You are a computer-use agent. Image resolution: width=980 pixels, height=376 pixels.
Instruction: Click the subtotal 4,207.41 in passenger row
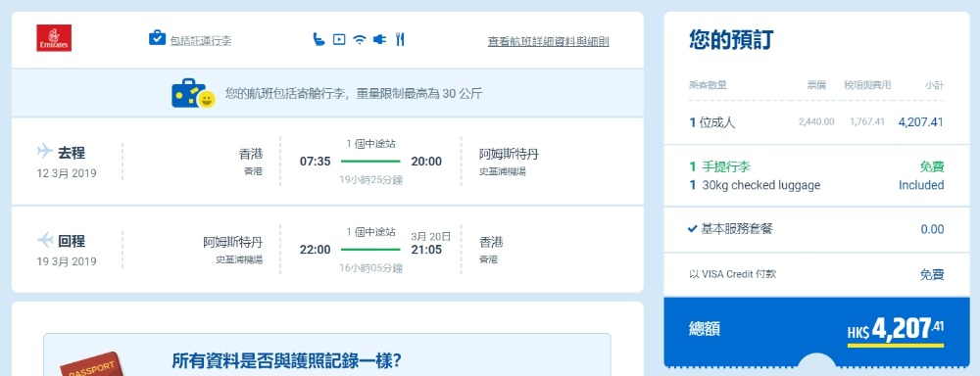coord(920,121)
